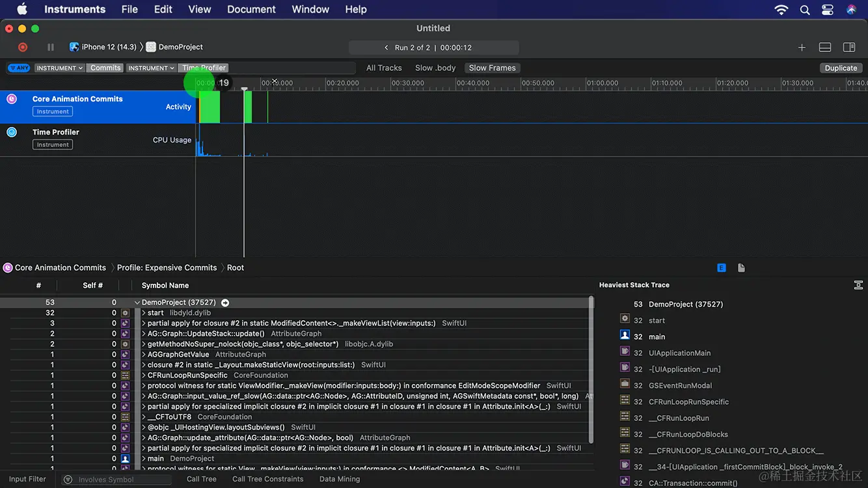Image resolution: width=868 pixels, height=488 pixels.
Task: Click the widest green Activity block
Action: click(x=210, y=107)
